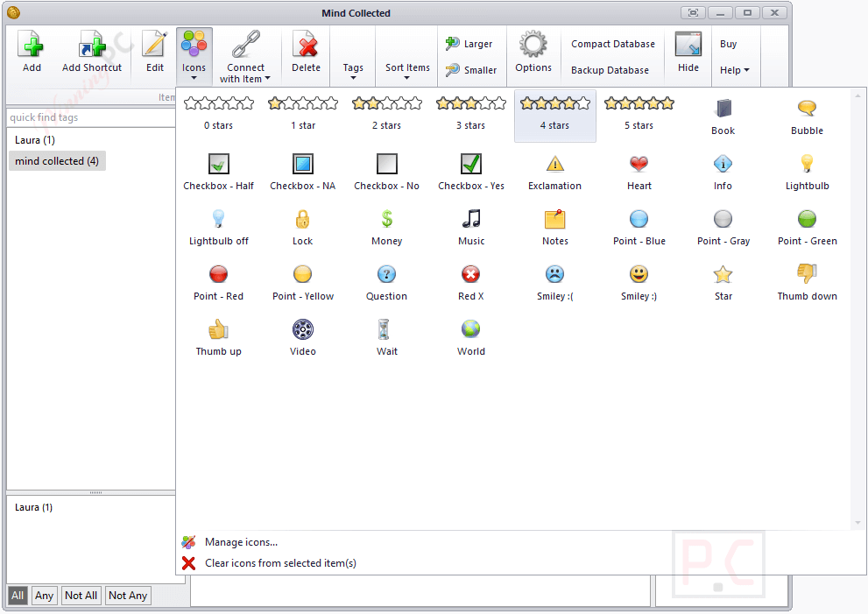Click the Hide window button

688,52
